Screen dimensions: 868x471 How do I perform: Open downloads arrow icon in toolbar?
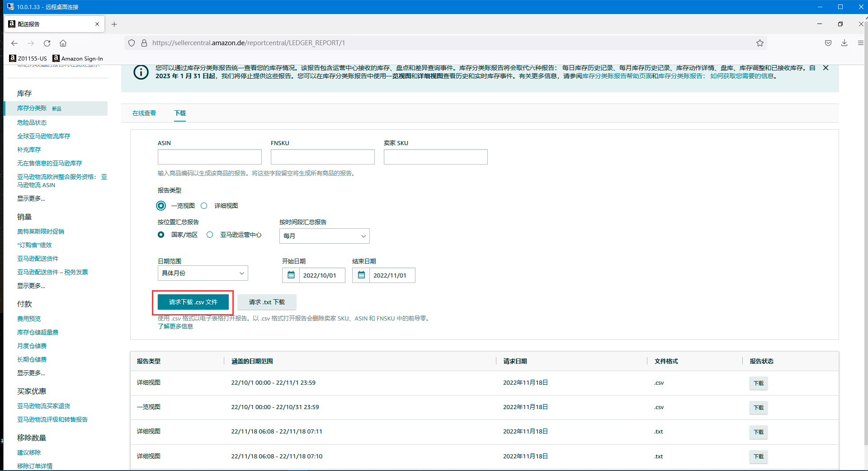(844, 43)
